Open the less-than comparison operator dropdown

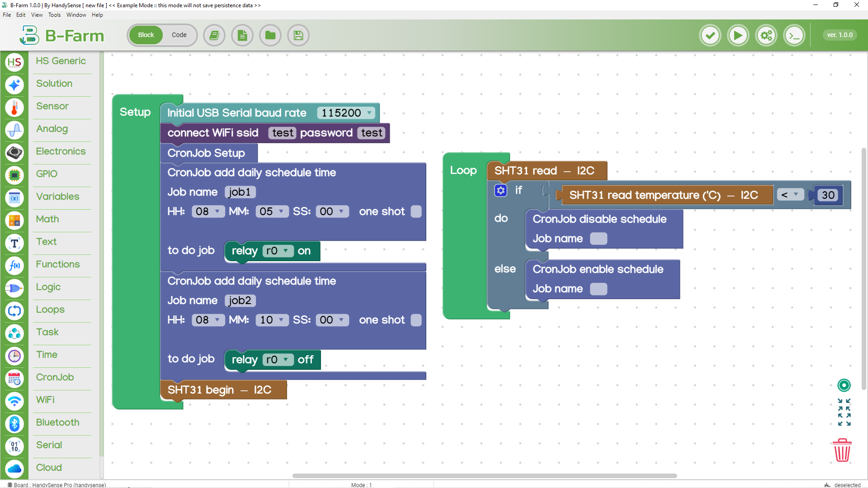(790, 195)
